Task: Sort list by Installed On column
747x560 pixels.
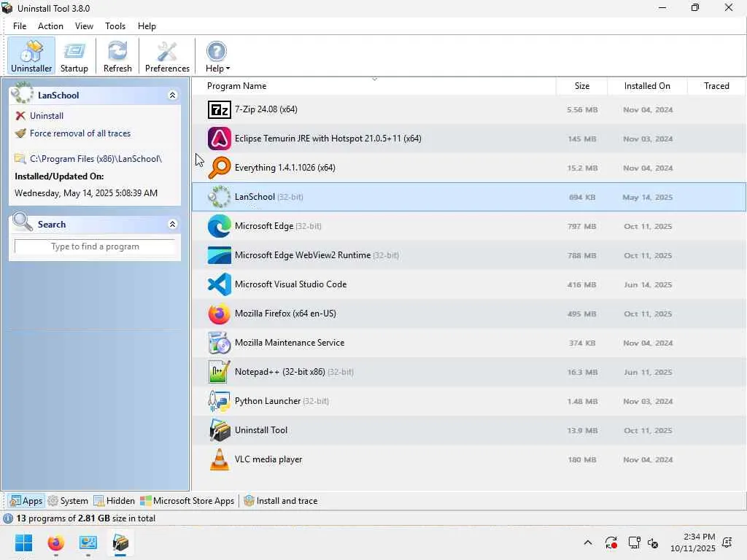Action: click(x=647, y=86)
